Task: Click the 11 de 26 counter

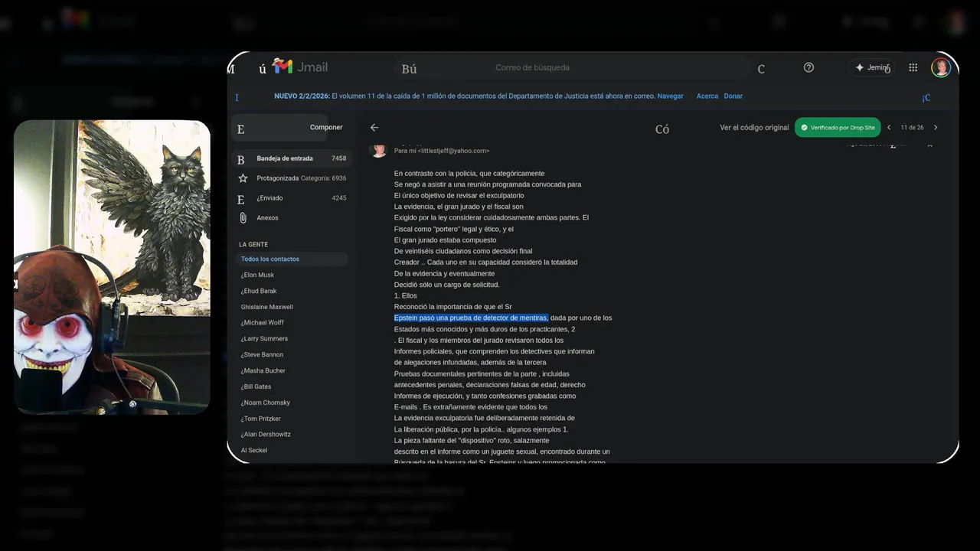Action: point(912,128)
